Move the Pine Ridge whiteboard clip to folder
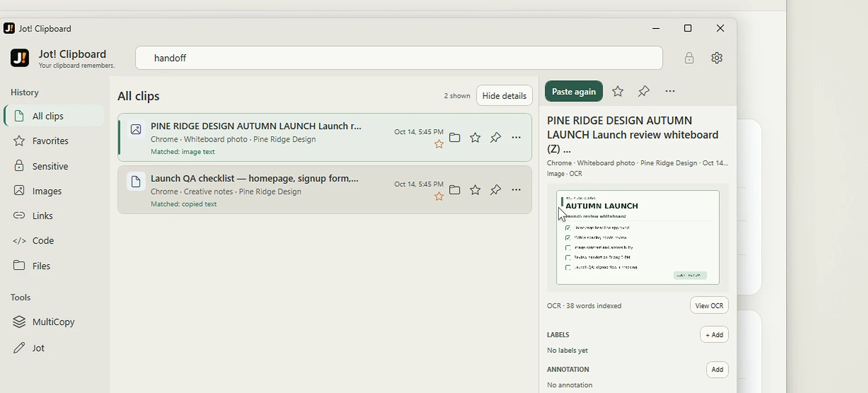868x393 pixels. pyautogui.click(x=455, y=137)
